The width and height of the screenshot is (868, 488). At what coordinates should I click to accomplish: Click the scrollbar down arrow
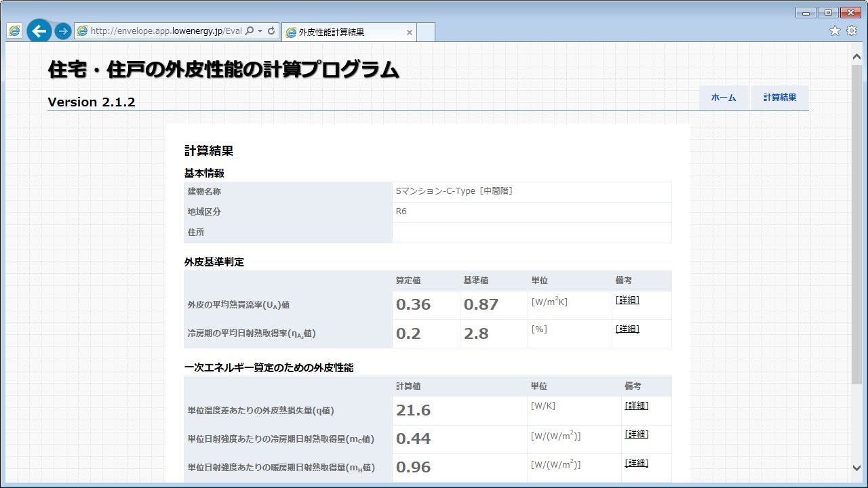(857, 467)
